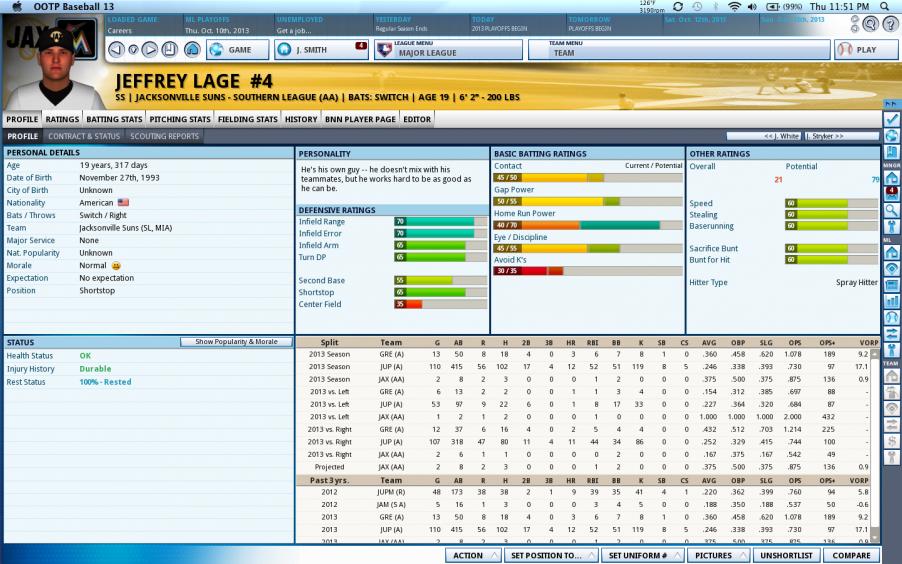Image resolution: width=902 pixels, height=564 pixels.
Task: Open the PICTURES dropdown
Action: tap(718, 555)
